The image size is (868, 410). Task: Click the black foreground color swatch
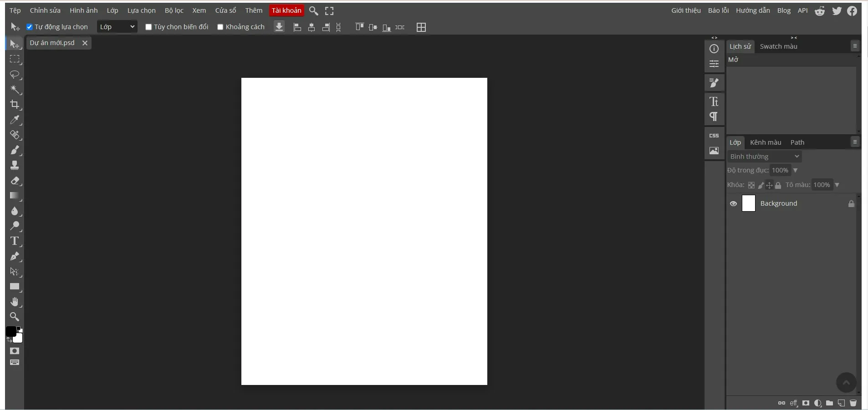[x=10, y=332]
